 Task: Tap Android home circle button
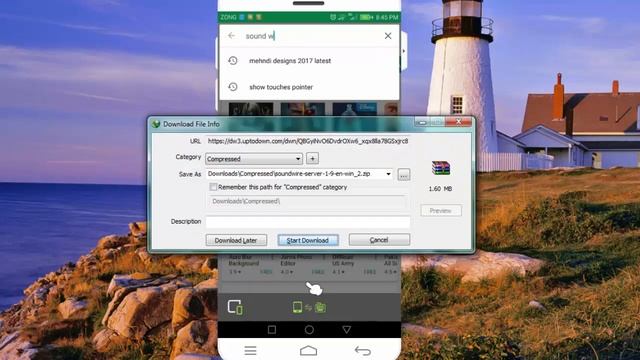(x=309, y=329)
